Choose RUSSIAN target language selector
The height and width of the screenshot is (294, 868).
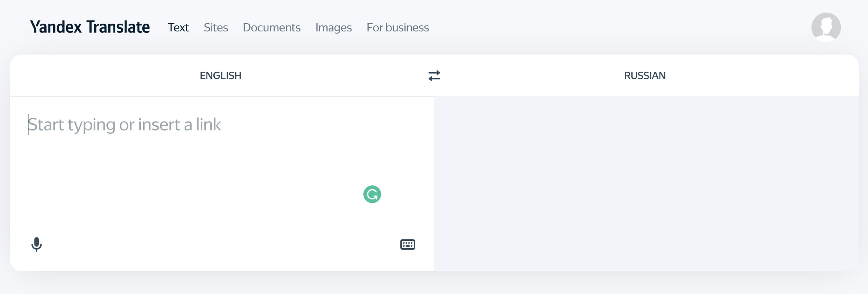coord(645,76)
